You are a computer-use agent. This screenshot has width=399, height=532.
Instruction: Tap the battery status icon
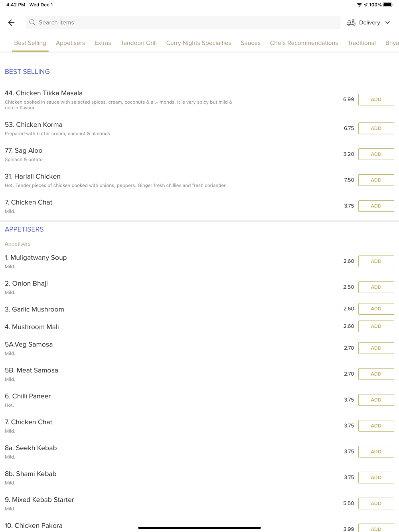tap(388, 5)
